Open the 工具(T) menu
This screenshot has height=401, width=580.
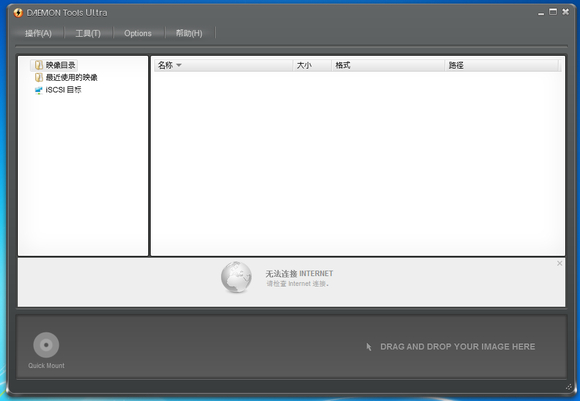pos(88,33)
